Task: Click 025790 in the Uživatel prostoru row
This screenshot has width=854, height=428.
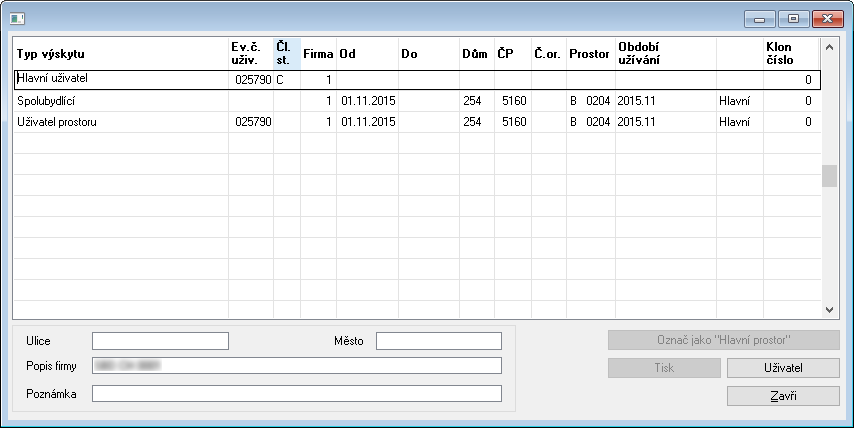Action: pyautogui.click(x=253, y=122)
